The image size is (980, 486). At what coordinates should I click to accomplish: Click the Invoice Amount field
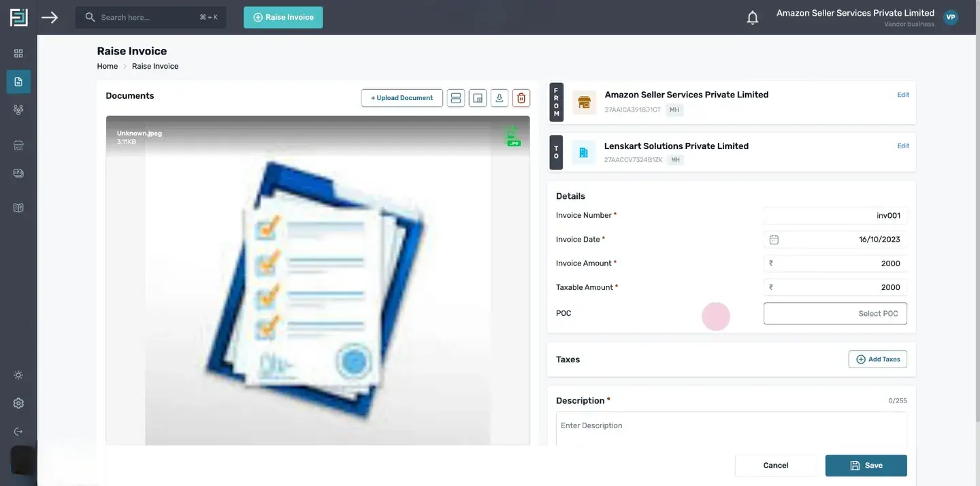pyautogui.click(x=835, y=263)
